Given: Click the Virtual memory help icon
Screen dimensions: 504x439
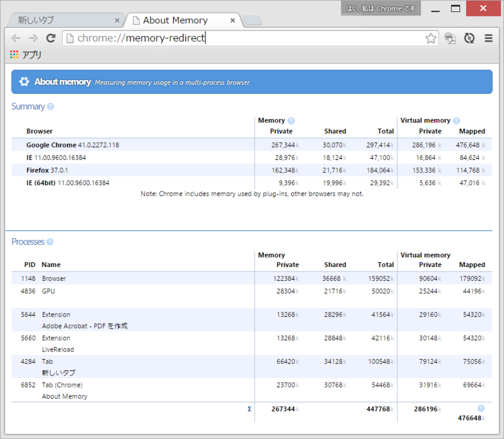Looking at the screenshot, I should pos(456,121).
